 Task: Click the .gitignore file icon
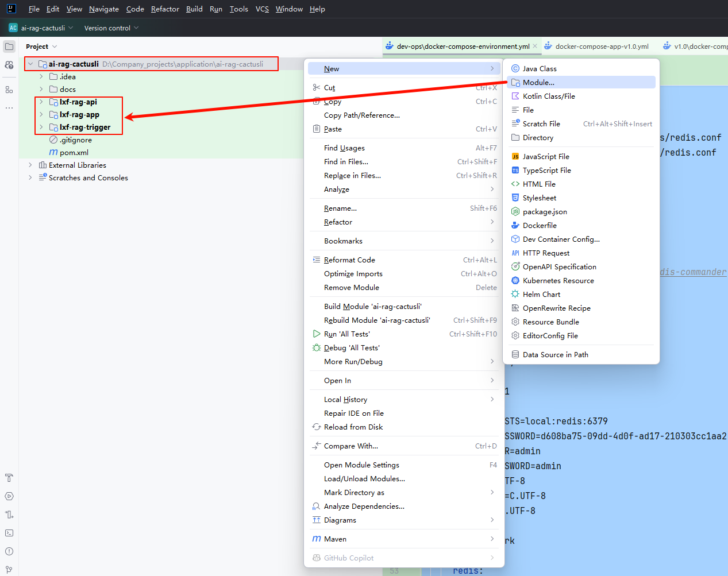click(53, 140)
